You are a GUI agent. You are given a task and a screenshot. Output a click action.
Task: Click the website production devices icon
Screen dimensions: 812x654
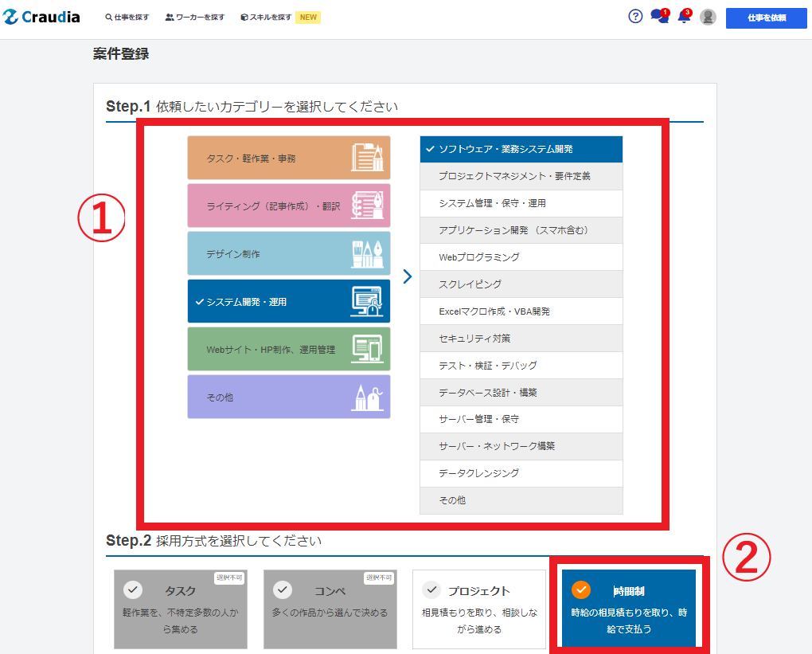click(x=367, y=349)
